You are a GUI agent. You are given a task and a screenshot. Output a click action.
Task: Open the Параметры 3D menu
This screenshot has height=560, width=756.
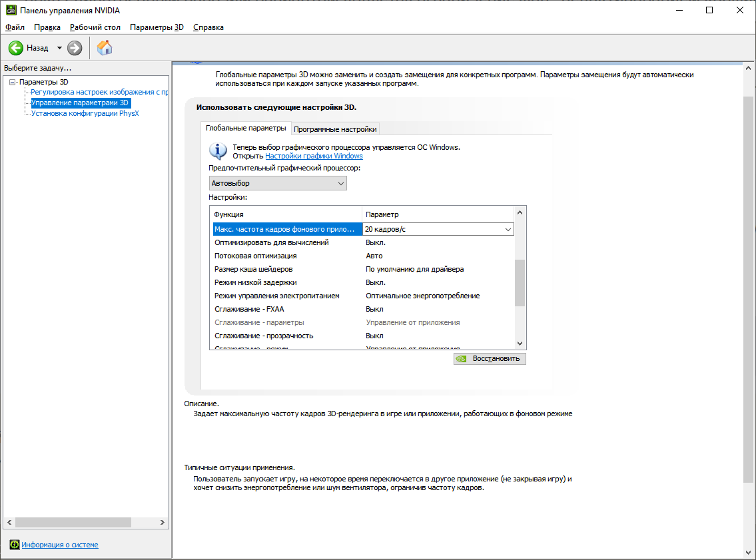click(x=157, y=27)
